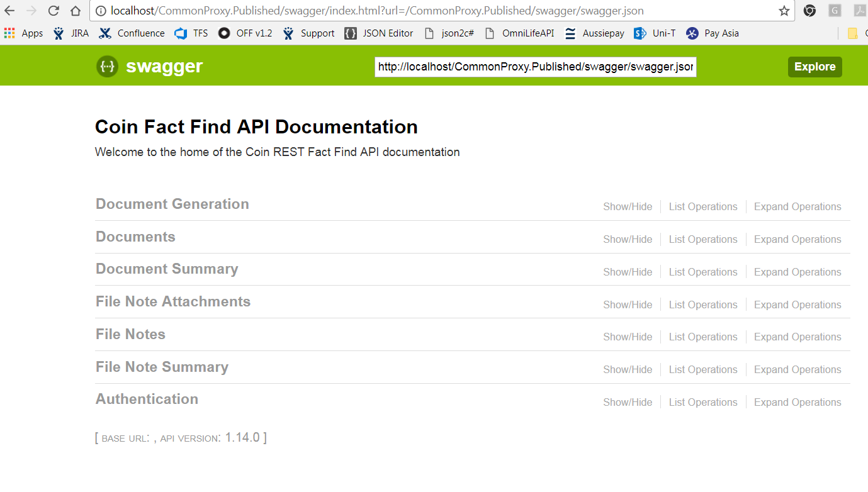Open the OFF v1.2 bookmark
The image size is (868, 492).
point(245,33)
